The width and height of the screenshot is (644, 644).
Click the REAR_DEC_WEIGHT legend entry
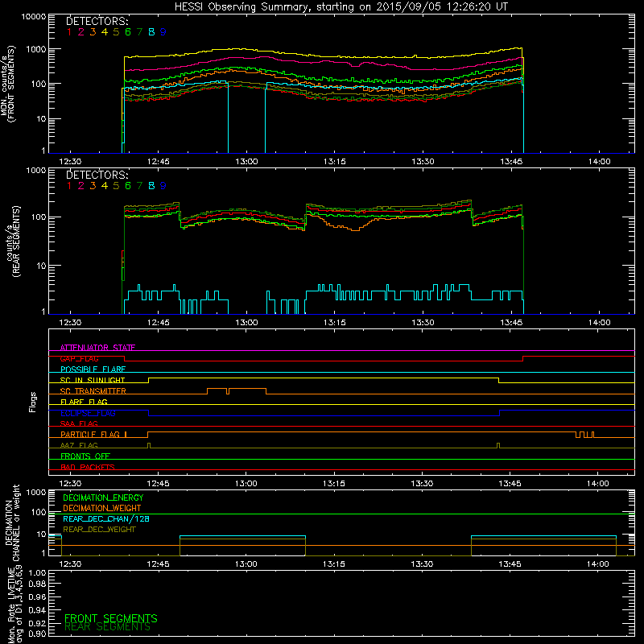point(99,530)
